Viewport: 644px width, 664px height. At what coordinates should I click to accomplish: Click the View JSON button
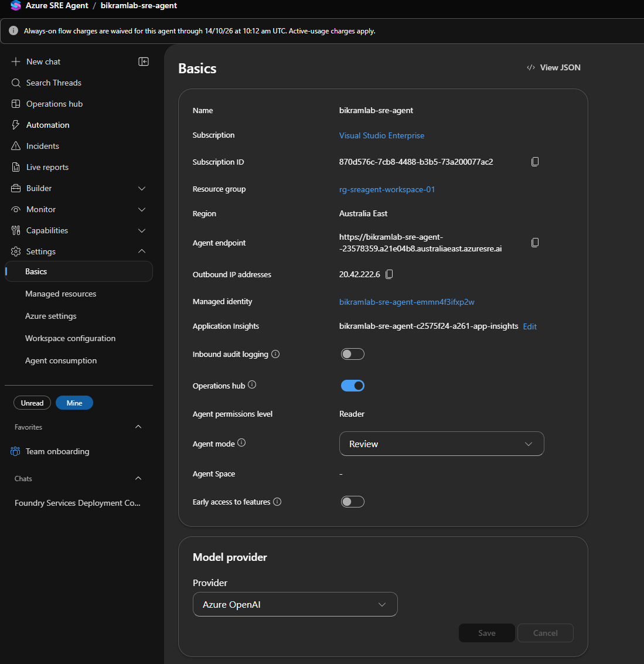[554, 68]
